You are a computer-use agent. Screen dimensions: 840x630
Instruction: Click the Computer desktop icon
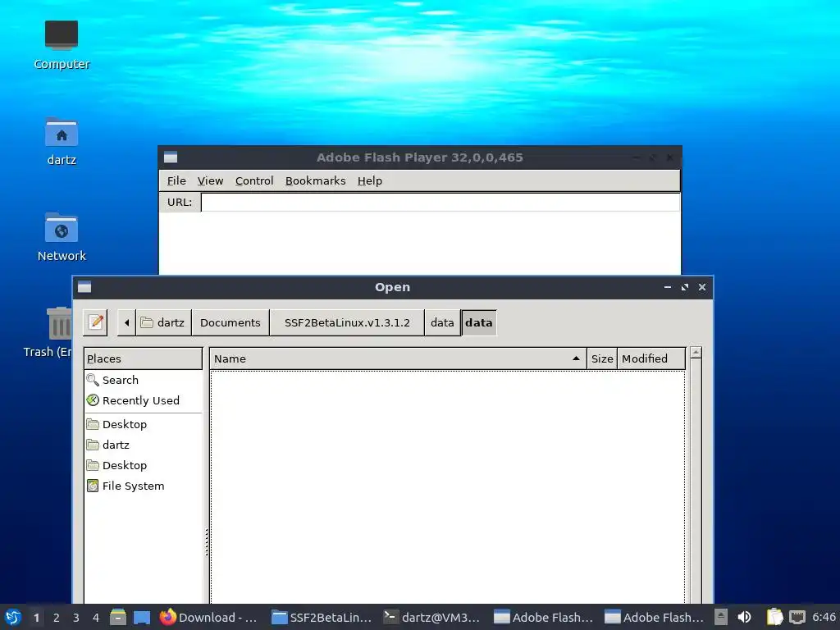pos(62,44)
